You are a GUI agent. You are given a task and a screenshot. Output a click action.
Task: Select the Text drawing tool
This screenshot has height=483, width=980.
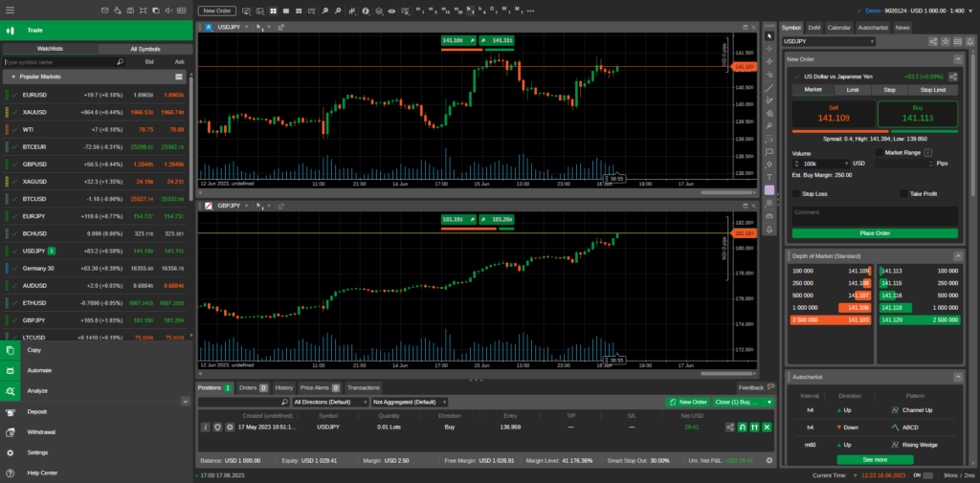click(x=769, y=177)
